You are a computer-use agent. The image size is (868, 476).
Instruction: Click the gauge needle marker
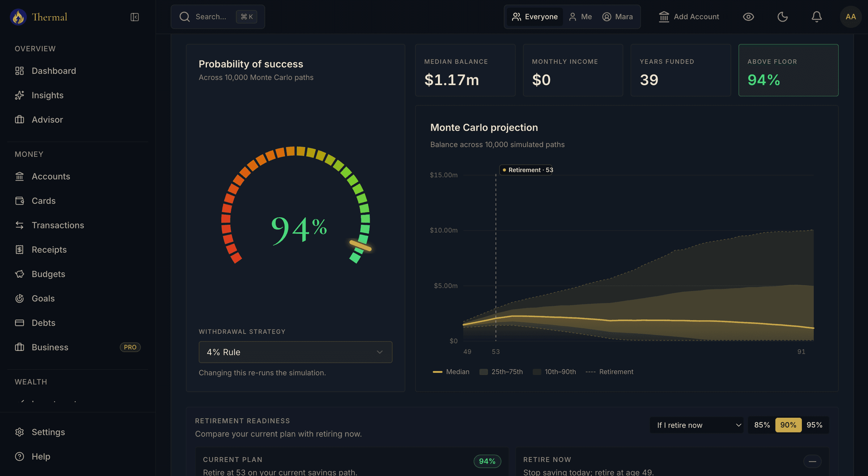pyautogui.click(x=360, y=245)
